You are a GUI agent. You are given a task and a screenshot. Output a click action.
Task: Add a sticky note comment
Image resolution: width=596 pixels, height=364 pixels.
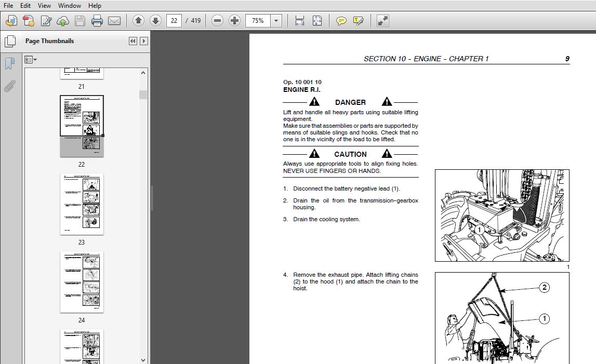[341, 21]
